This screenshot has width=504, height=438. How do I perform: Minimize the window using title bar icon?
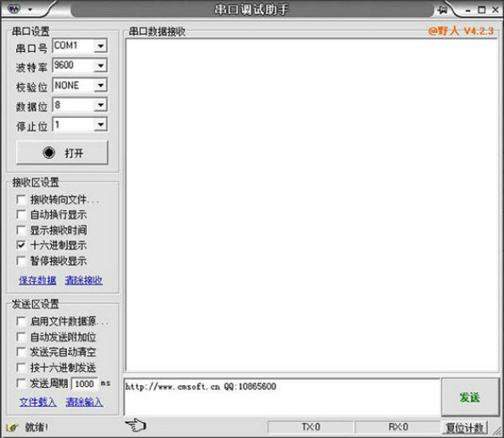pos(468,11)
